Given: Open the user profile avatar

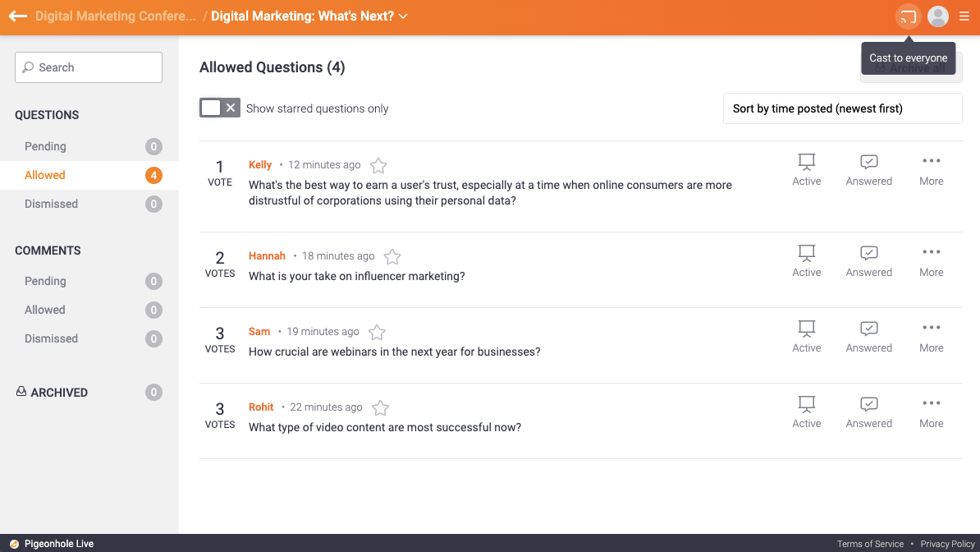Looking at the screenshot, I should [x=937, y=16].
